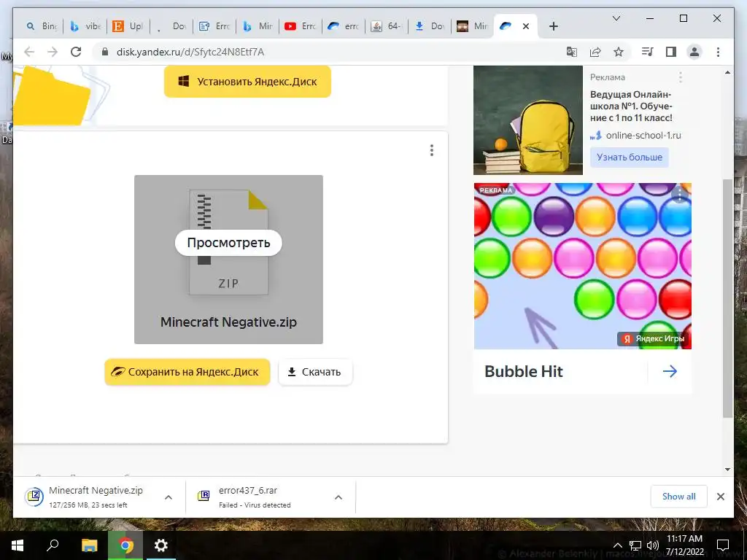Click the network tray icon
The image size is (747, 560).
[635, 545]
